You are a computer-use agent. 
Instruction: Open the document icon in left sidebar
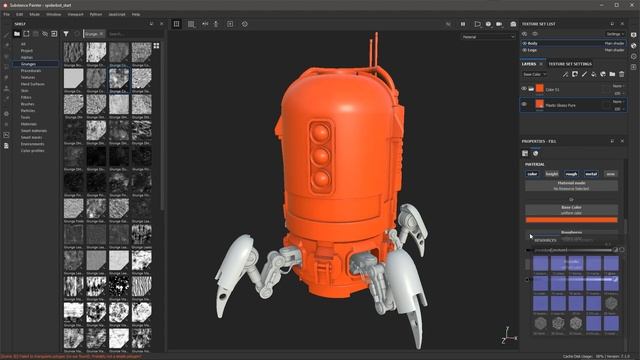pos(6,146)
